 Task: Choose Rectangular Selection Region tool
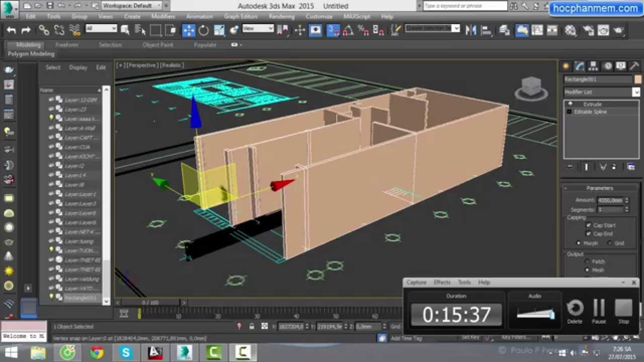[x=155, y=31]
